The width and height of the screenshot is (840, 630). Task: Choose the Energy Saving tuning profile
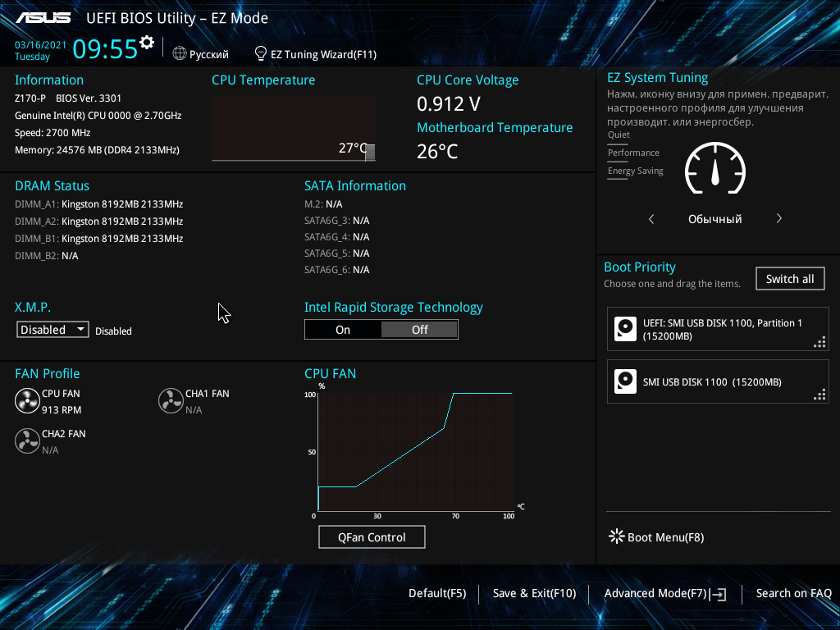click(x=636, y=171)
